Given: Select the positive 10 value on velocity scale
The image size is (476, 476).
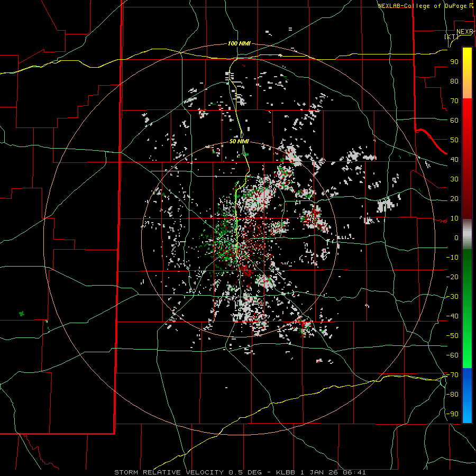Looking at the screenshot, I should click(x=454, y=218).
